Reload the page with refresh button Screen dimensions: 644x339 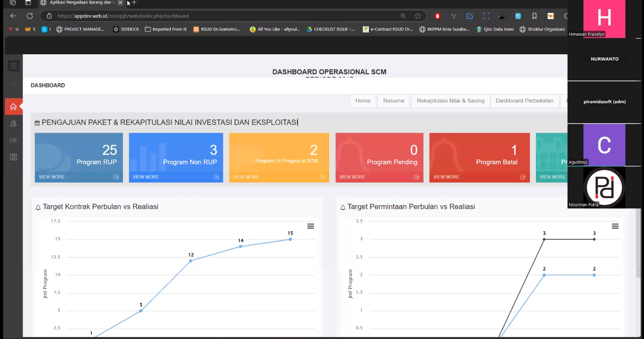(30, 16)
